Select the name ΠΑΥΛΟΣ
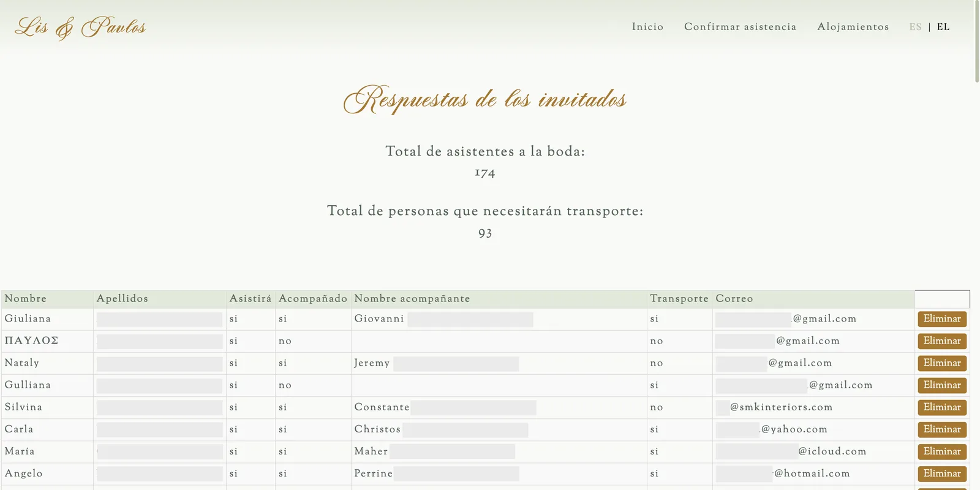The height and width of the screenshot is (490, 980). point(31,341)
